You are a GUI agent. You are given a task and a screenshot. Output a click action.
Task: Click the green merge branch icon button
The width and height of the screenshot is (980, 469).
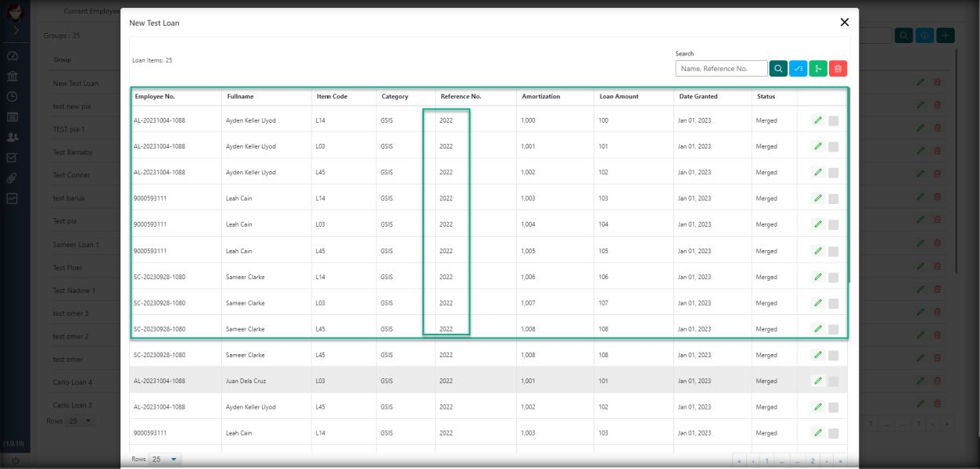[x=818, y=69]
